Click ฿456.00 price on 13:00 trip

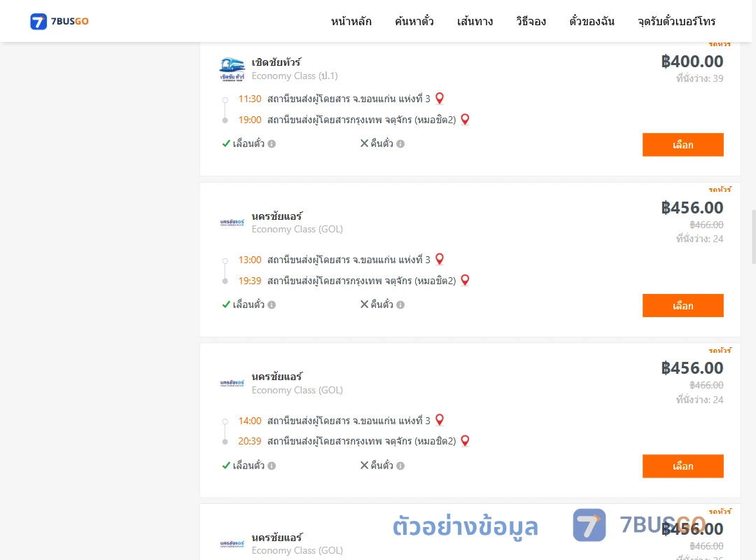(692, 207)
